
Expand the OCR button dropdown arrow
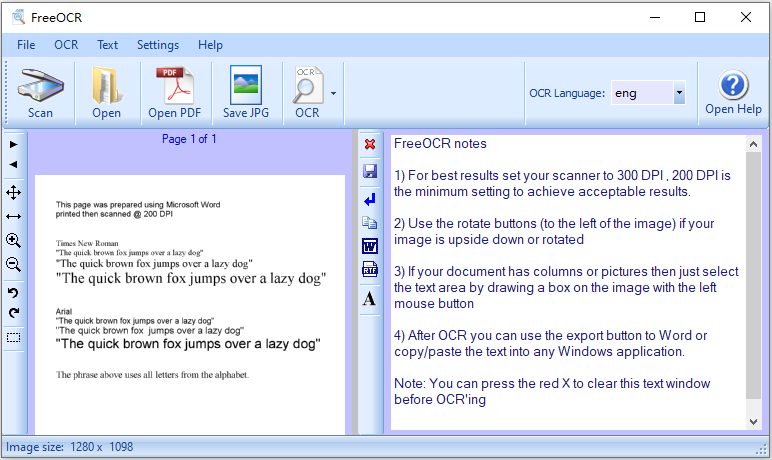[x=334, y=93]
